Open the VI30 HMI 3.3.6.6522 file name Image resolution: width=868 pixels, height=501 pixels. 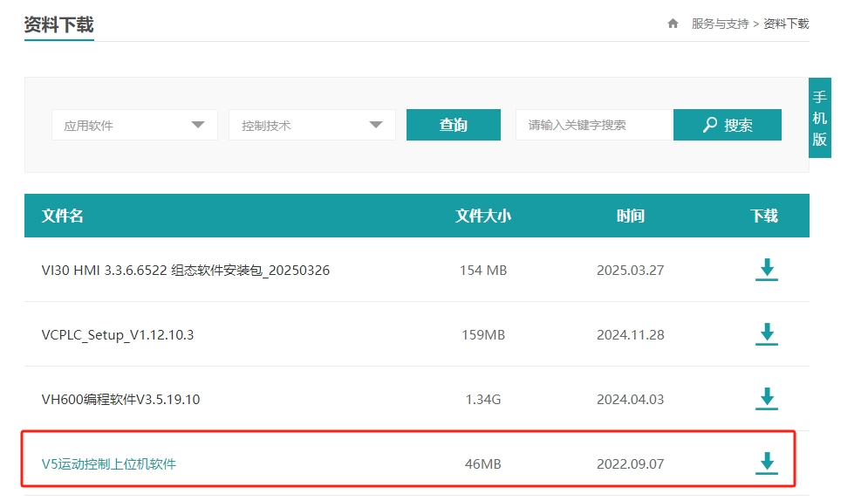click(186, 270)
